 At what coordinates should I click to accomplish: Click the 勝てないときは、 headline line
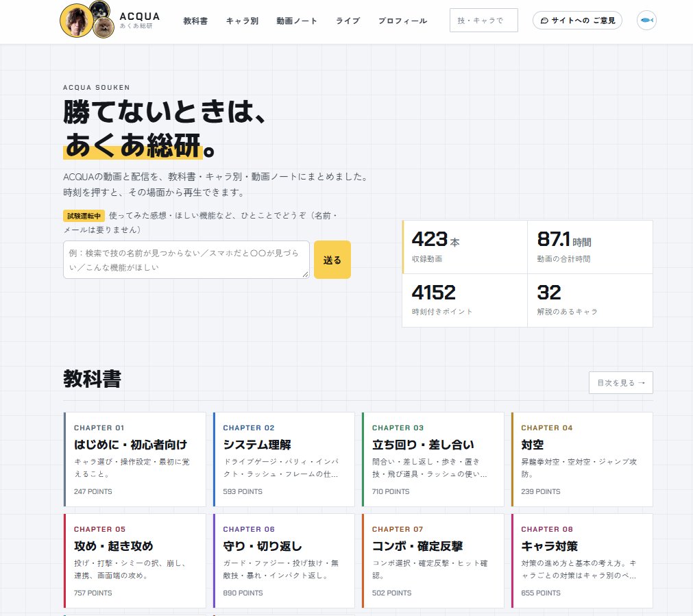click(165, 112)
